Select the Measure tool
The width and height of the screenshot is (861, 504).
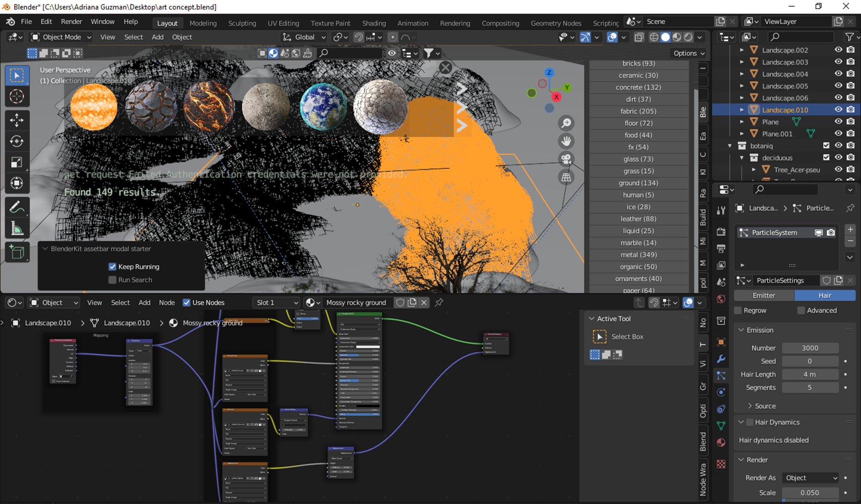pos(17,229)
